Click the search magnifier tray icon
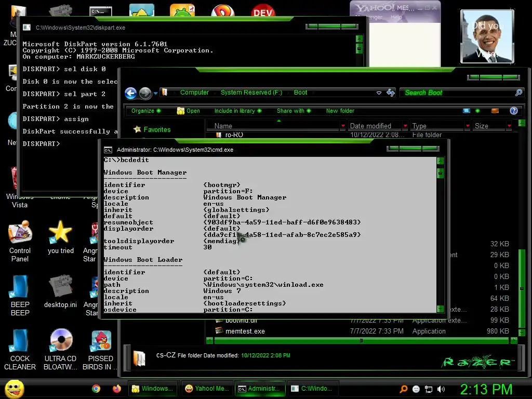The image size is (532, 399). 403,389
